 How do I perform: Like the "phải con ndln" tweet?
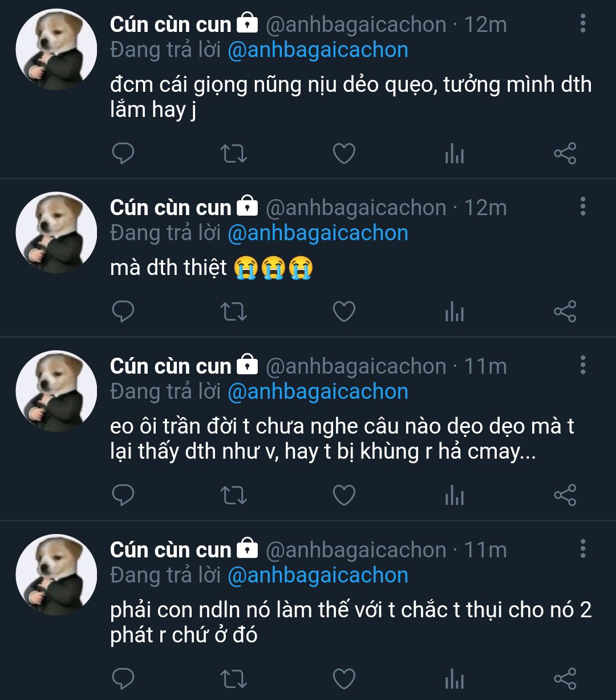click(x=344, y=679)
